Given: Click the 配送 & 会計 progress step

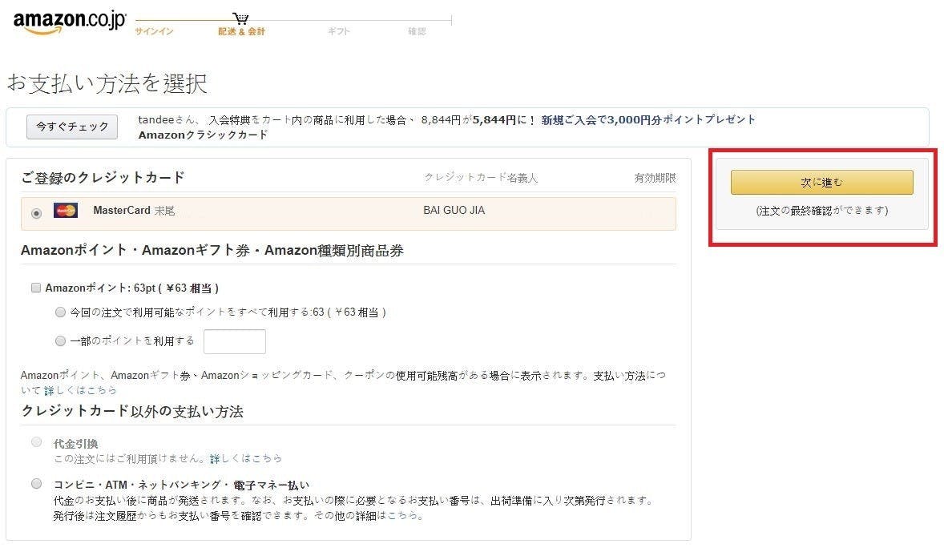Looking at the screenshot, I should [x=241, y=31].
